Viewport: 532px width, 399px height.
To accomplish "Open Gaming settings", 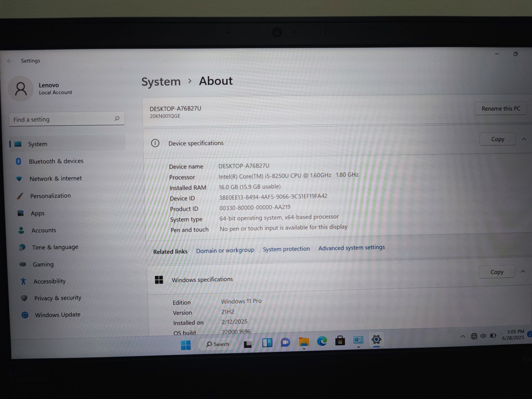I will (x=43, y=264).
